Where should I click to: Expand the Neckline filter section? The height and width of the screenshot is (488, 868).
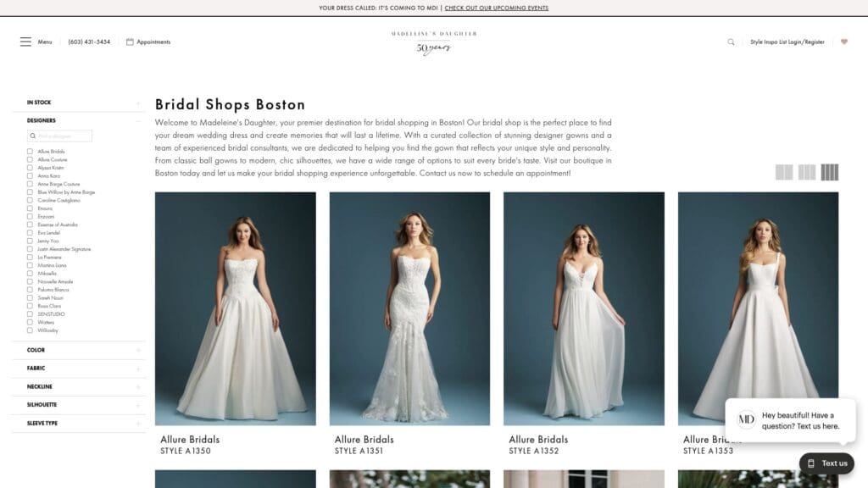[78, 386]
